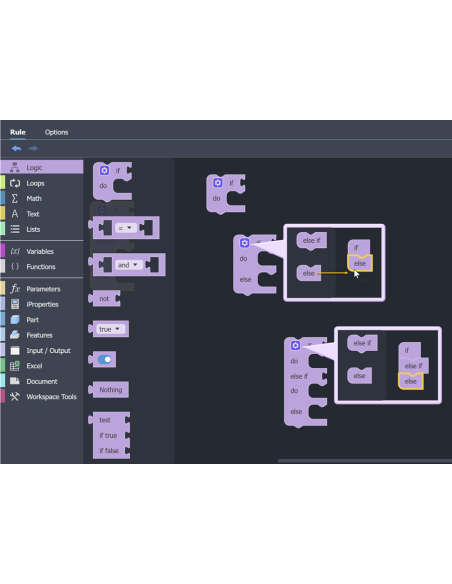Click else if palette in lower popup
This screenshot has height=584, width=452.
pyautogui.click(x=362, y=343)
